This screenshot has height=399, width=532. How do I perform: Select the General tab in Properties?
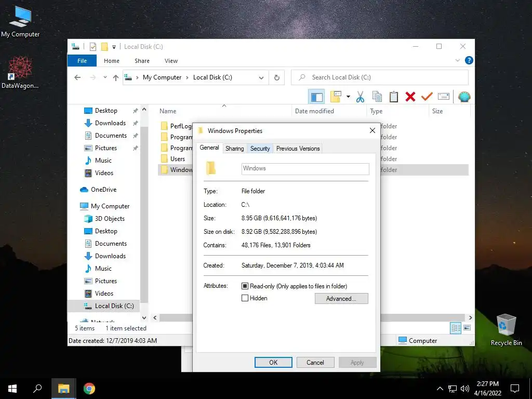[209, 148]
